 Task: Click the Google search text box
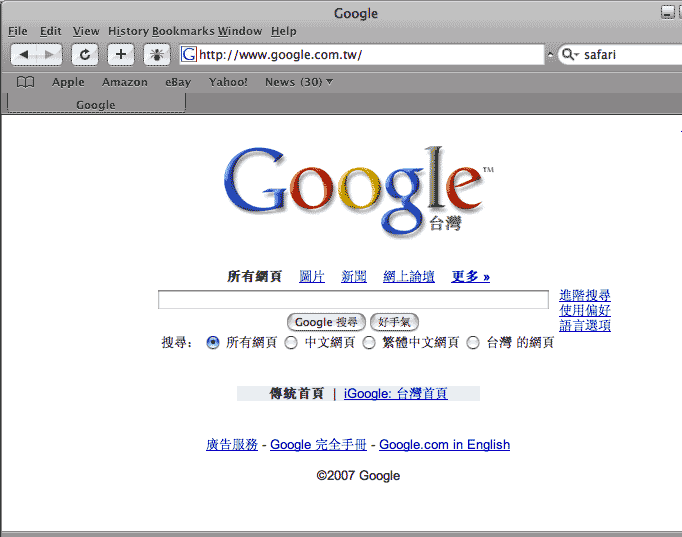353,300
